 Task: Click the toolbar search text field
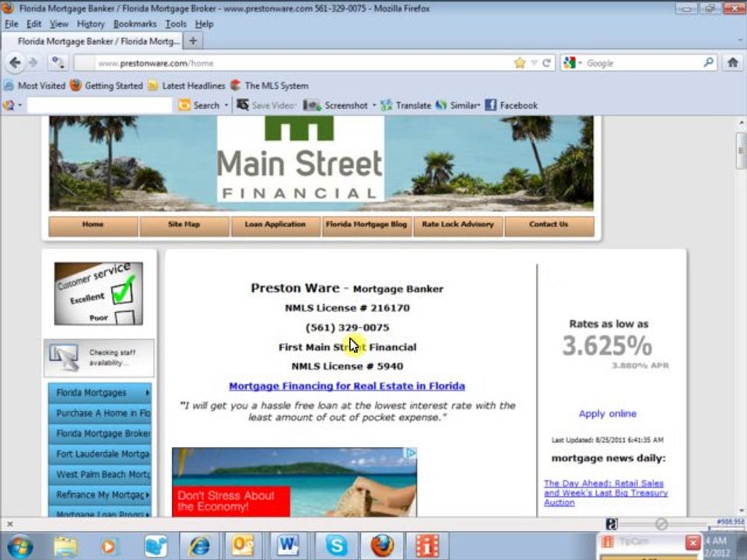(x=100, y=105)
